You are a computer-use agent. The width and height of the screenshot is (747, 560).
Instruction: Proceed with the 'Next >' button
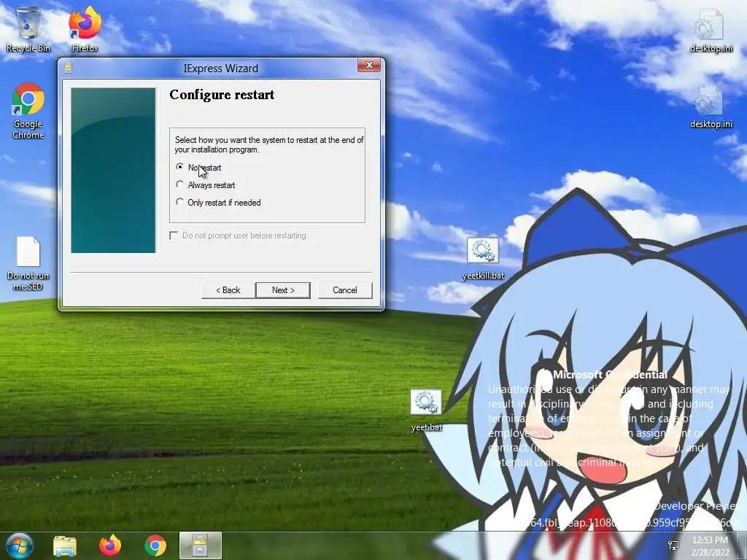283,290
